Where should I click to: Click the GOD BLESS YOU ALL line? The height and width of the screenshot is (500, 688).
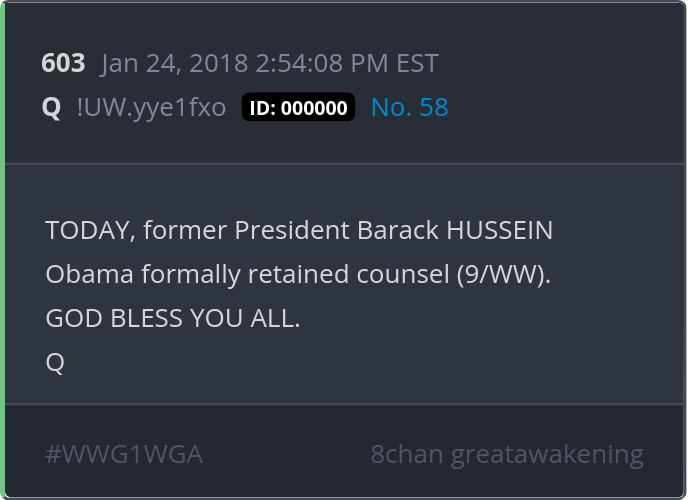click(172, 318)
